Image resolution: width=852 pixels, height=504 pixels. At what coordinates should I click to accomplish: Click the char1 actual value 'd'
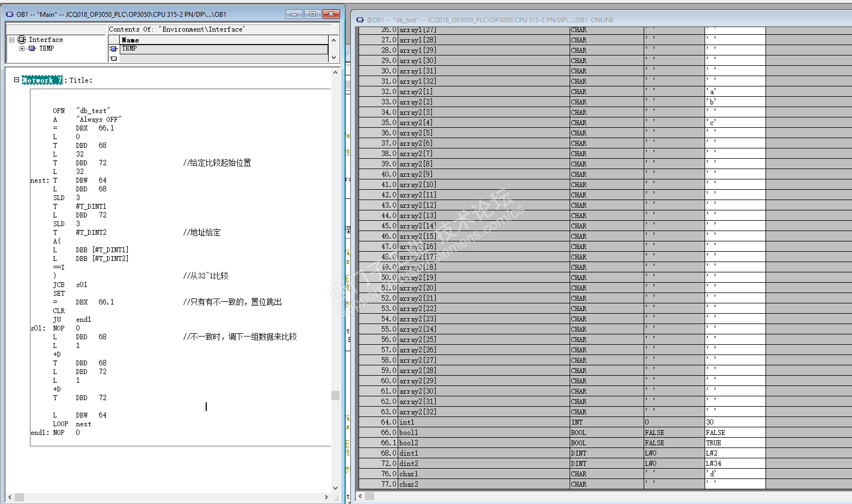[x=735, y=474]
